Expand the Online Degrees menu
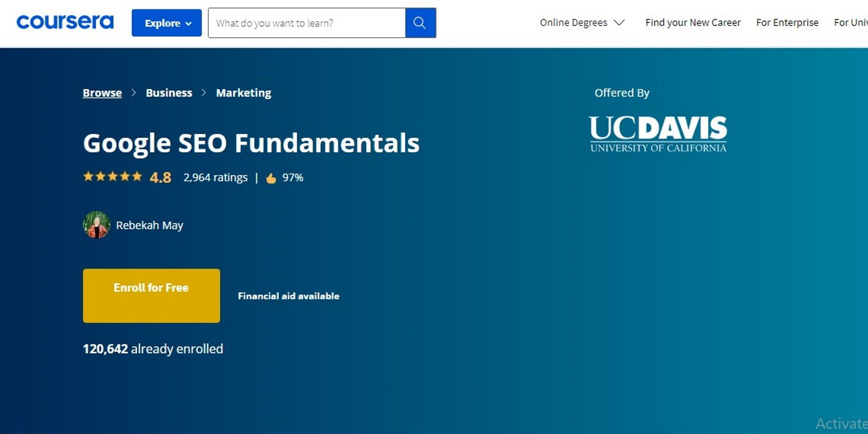 pos(574,23)
